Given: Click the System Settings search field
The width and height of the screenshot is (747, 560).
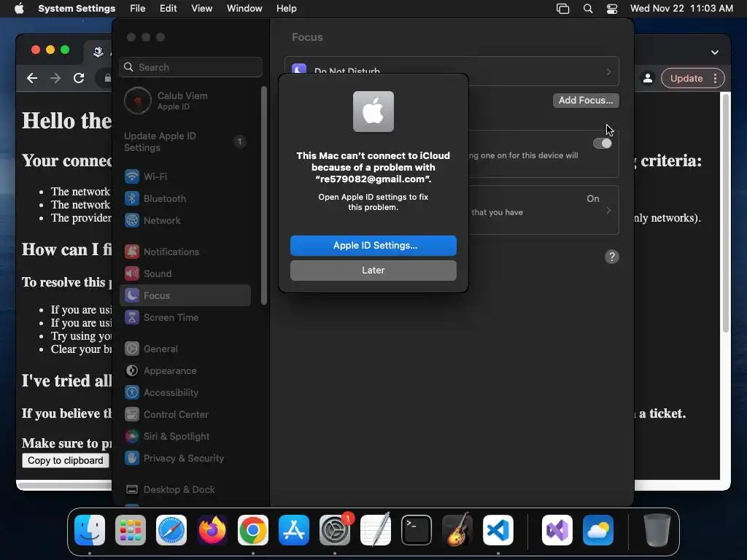Looking at the screenshot, I should pyautogui.click(x=190, y=67).
